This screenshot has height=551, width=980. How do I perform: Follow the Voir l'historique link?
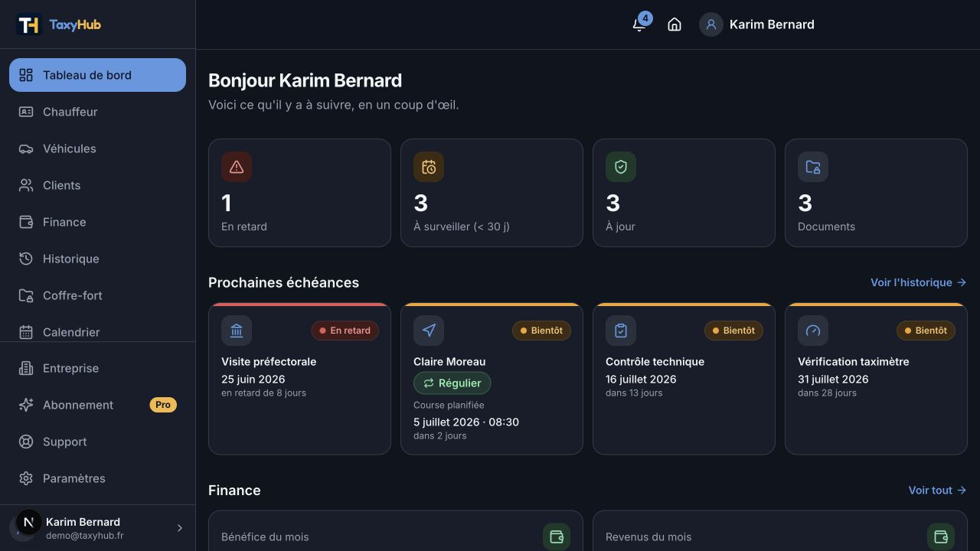tap(918, 282)
